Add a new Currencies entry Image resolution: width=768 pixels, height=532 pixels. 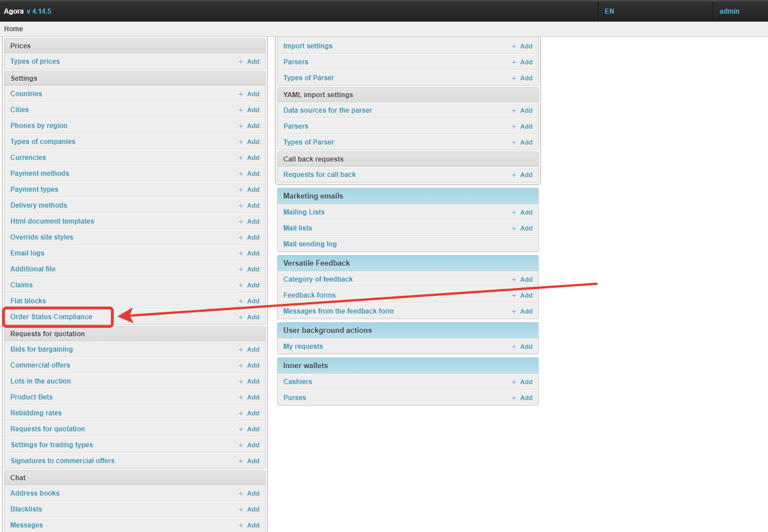pyautogui.click(x=253, y=158)
